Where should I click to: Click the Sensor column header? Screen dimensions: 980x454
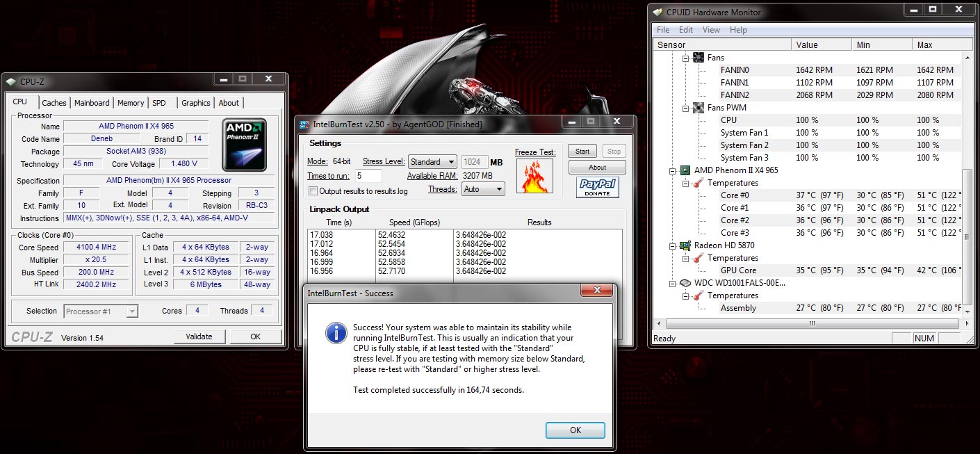coord(723,44)
